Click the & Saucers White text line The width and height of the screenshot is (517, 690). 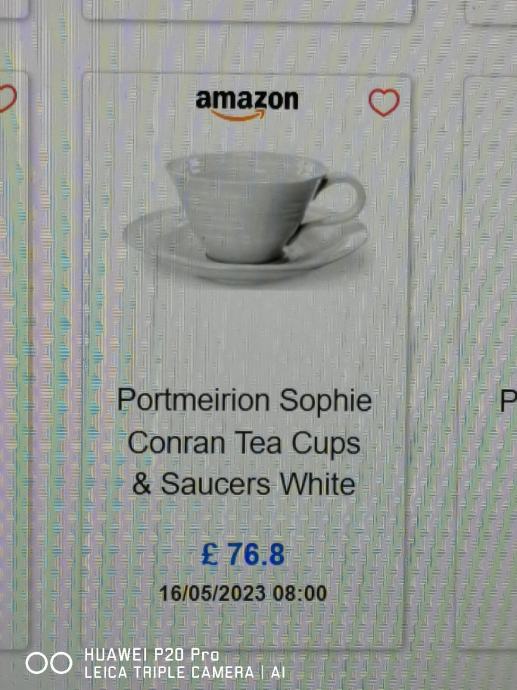[244, 484]
